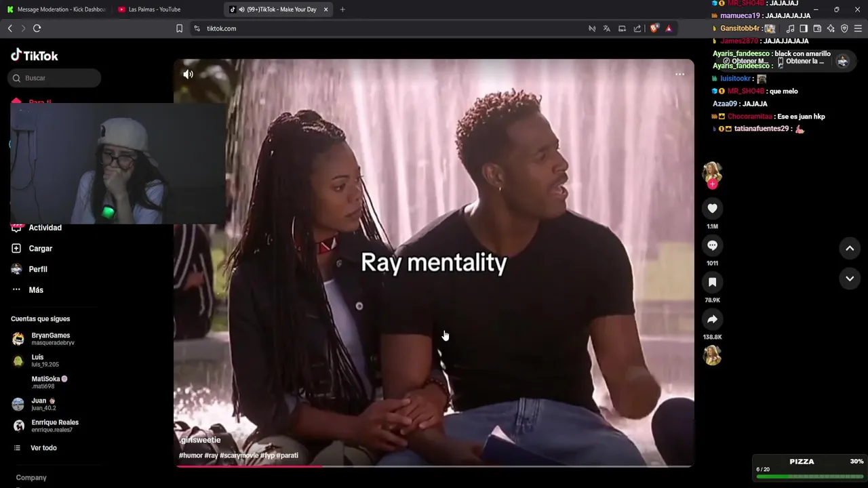
Task: Click the translate page icon
Action: coord(607,28)
